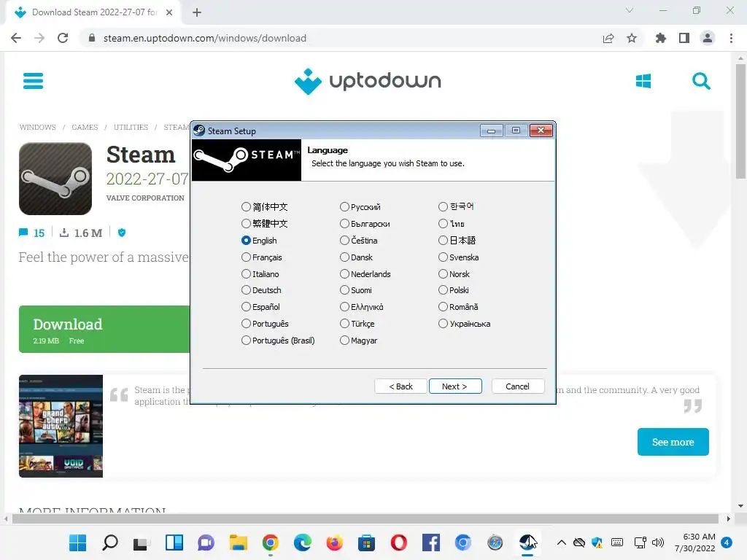Open the tab search dropdown chevron in Chrome

[630, 10]
